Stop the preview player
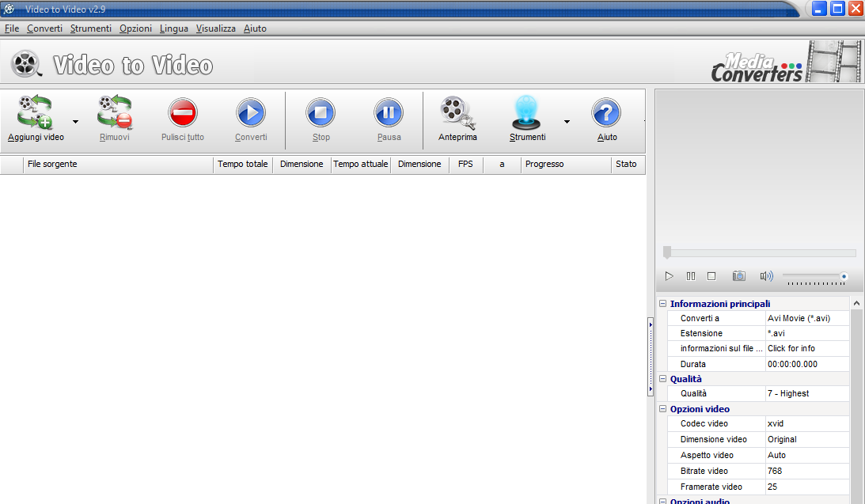This screenshot has height=504, width=865. coord(711,275)
